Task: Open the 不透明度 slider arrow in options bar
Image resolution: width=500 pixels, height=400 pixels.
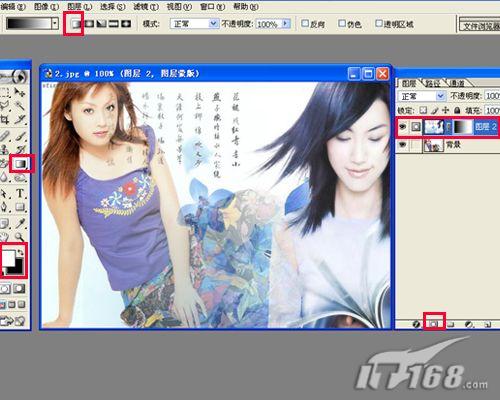Action: [x=285, y=24]
